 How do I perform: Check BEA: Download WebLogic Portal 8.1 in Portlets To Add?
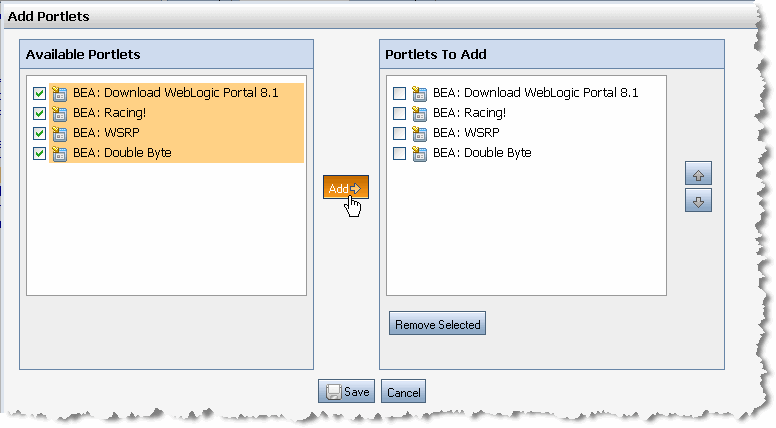399,93
